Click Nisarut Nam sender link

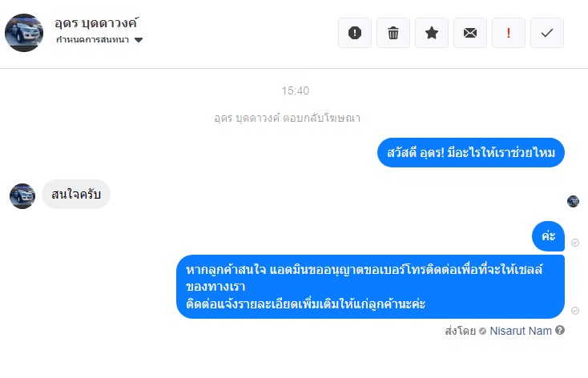(521, 330)
